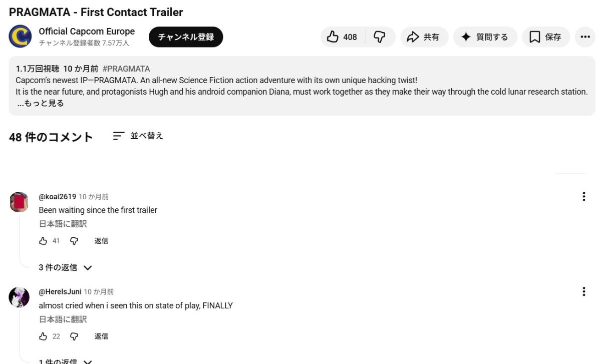Expand description with もっと見る
601x364 pixels.
41,104
